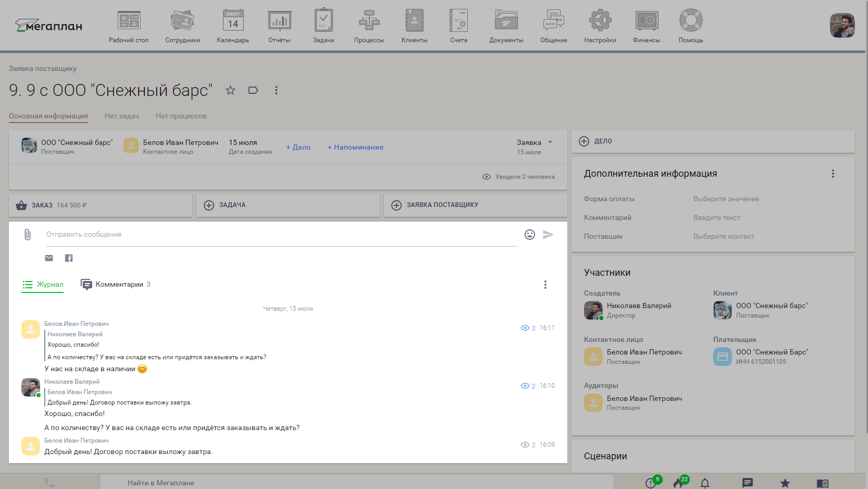Open client ООО "Снежный барс" in Участники
This screenshot has height=489, width=868.
tap(772, 306)
